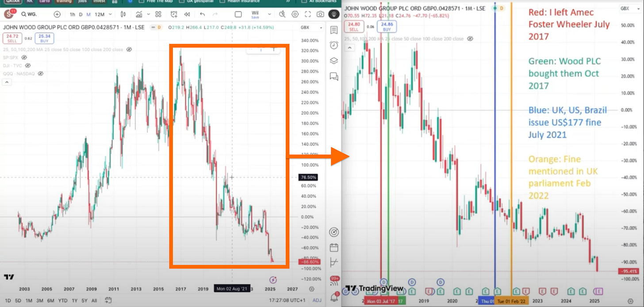
Task: Select the 6M range
Action: coord(51,300)
